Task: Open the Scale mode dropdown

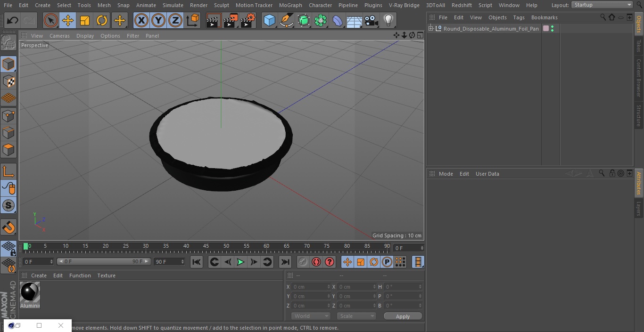Action: coord(356,316)
